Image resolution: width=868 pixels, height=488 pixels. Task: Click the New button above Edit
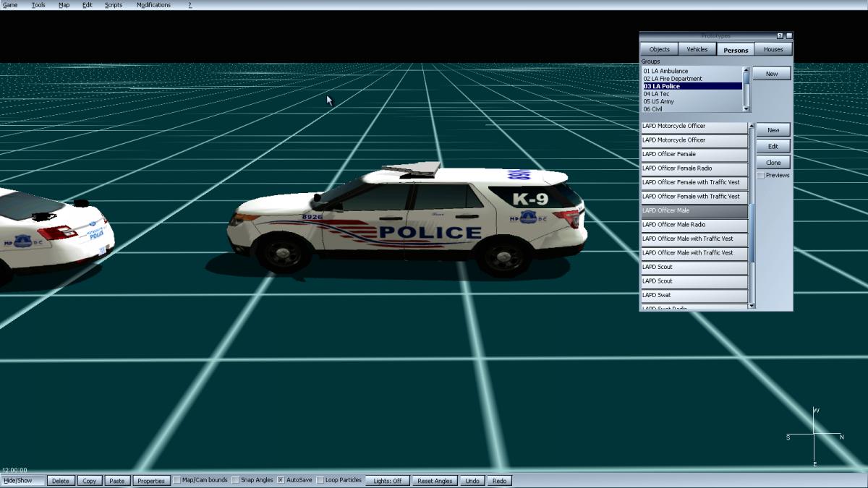click(x=773, y=130)
